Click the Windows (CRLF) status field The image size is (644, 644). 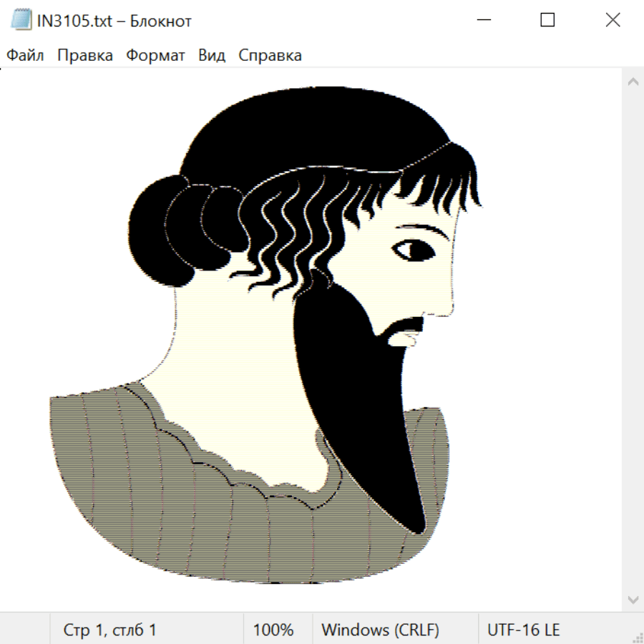(380, 630)
